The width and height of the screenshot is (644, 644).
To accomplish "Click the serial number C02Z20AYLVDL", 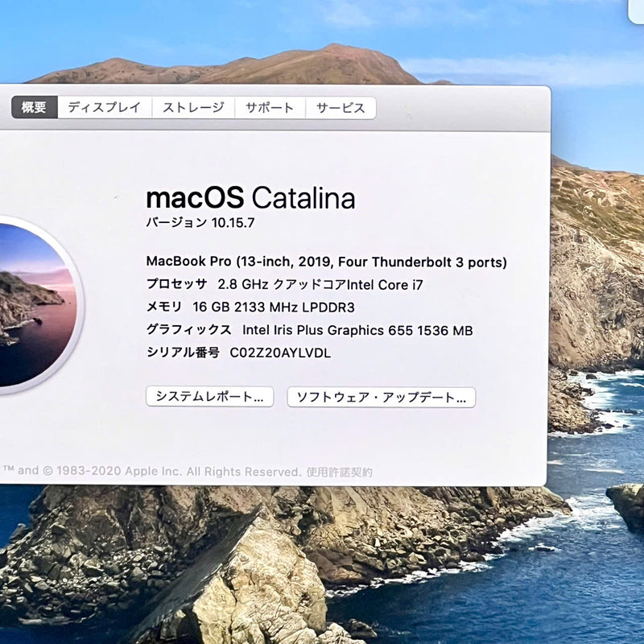I will click(280, 353).
